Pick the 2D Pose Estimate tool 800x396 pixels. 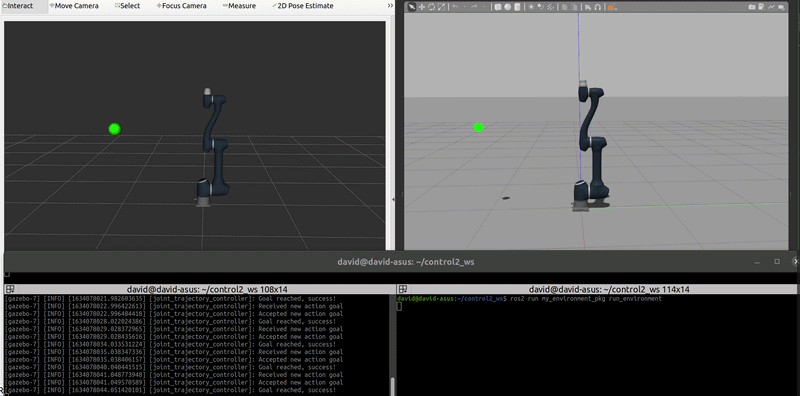(x=303, y=6)
